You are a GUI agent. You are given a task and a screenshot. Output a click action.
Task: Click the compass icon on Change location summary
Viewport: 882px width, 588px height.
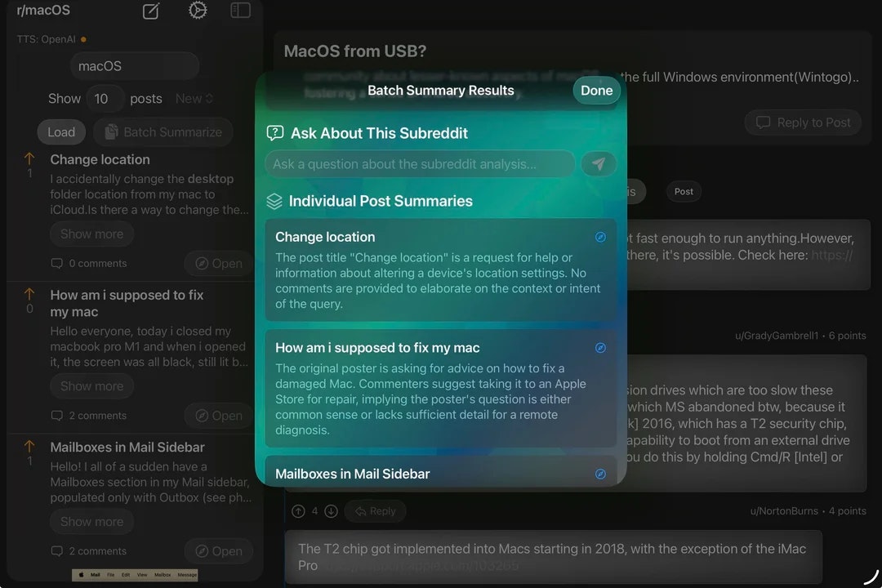[600, 237]
